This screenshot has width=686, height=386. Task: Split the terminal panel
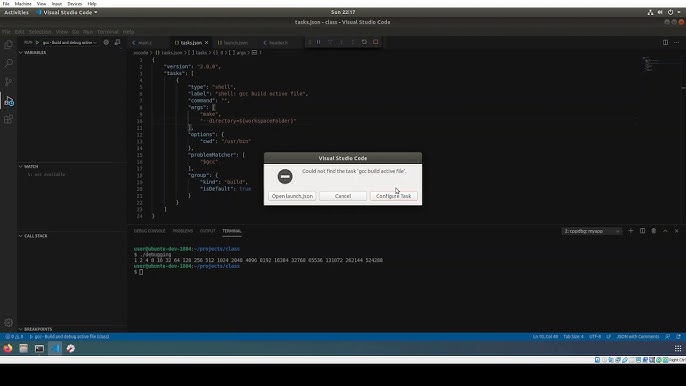point(642,231)
